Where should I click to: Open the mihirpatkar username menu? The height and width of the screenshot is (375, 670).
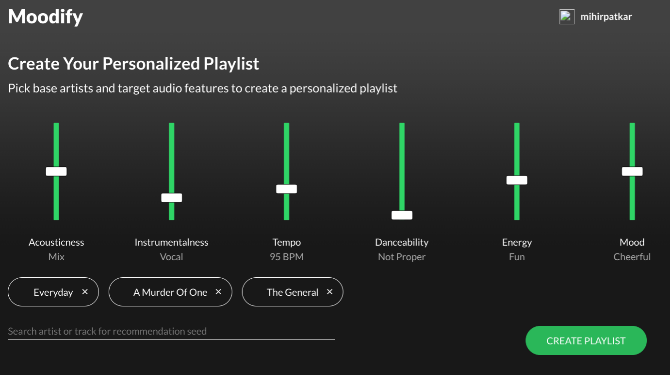point(606,17)
